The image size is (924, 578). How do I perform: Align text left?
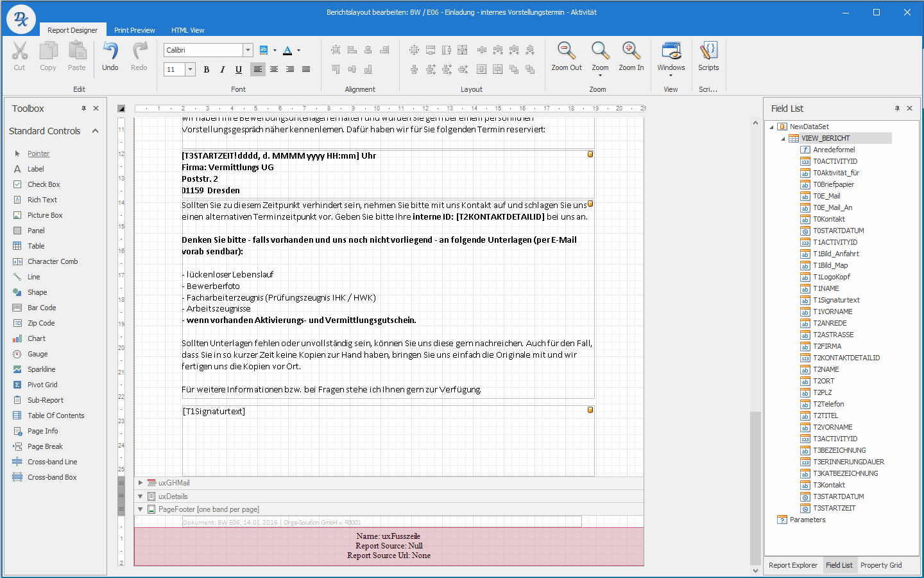[258, 69]
